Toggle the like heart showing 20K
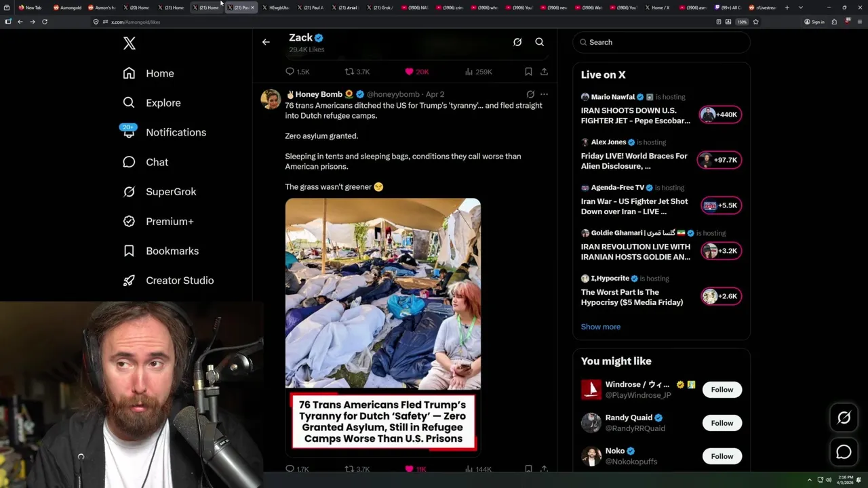868x488 pixels. [409, 71]
